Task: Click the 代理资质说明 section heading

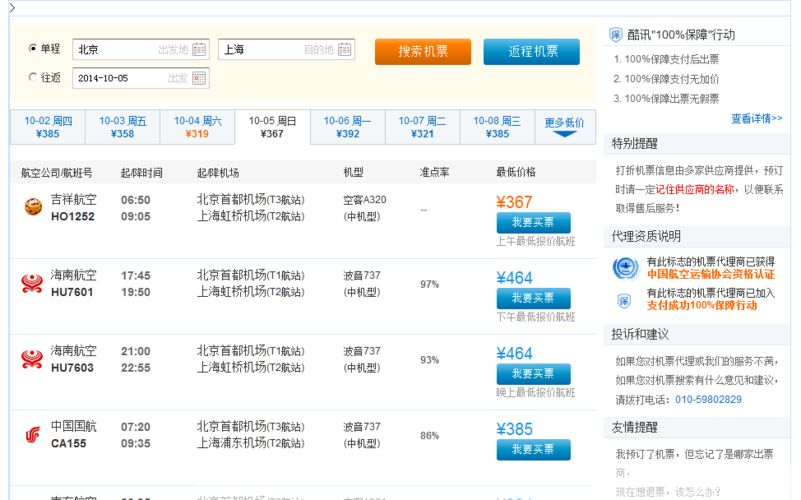Action: click(x=646, y=236)
